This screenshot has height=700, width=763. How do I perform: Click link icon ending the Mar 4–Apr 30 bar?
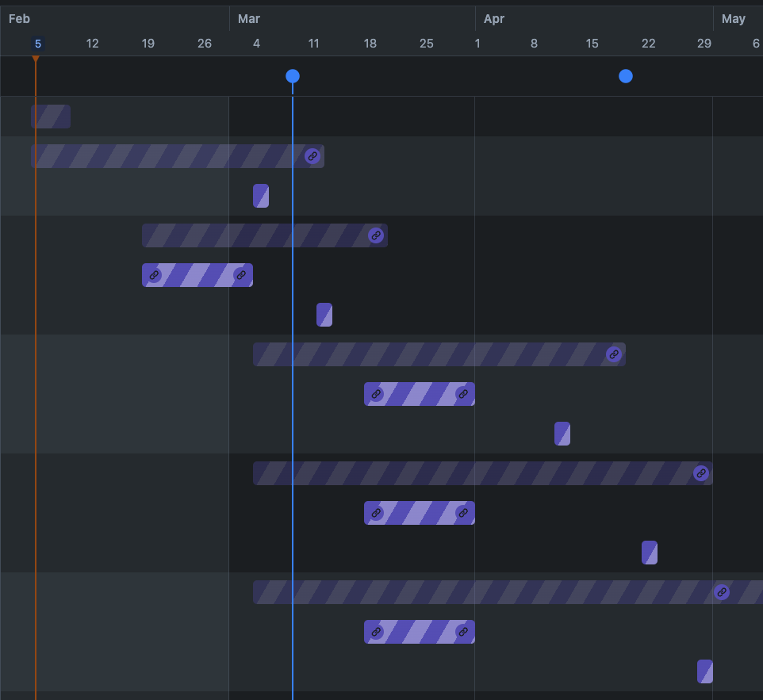(x=700, y=473)
